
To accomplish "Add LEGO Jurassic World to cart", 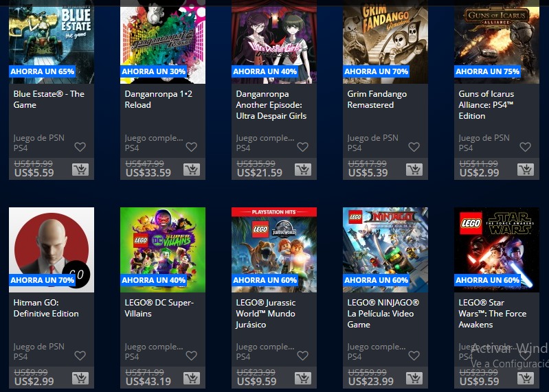I will [x=303, y=378].
